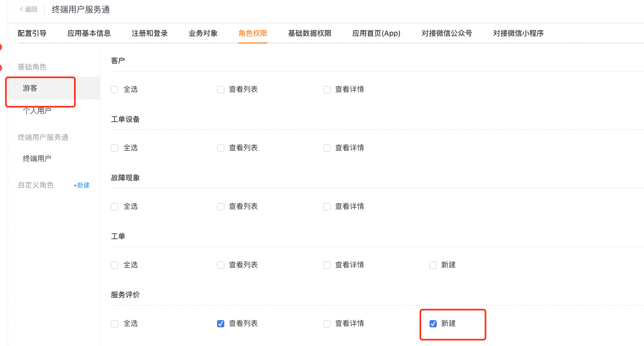
Task: Enable 查看详情 for 故障现象
Action: 327,206
